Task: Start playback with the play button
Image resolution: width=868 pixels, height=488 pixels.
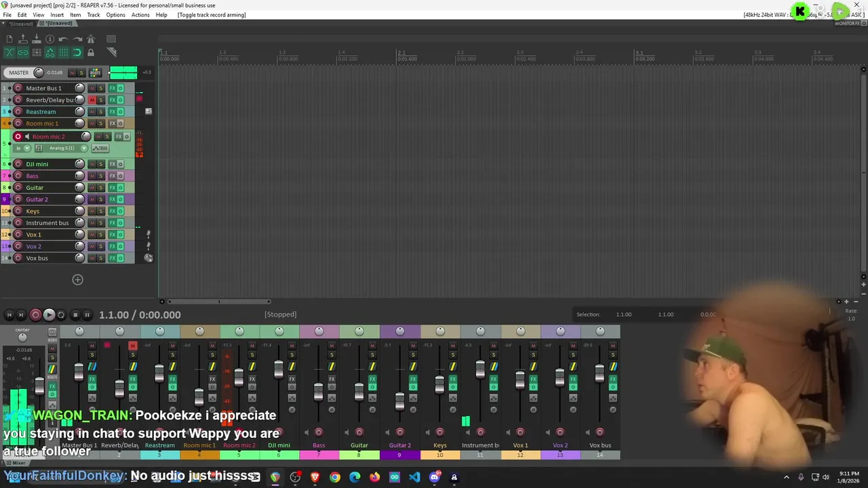Action: point(49,314)
